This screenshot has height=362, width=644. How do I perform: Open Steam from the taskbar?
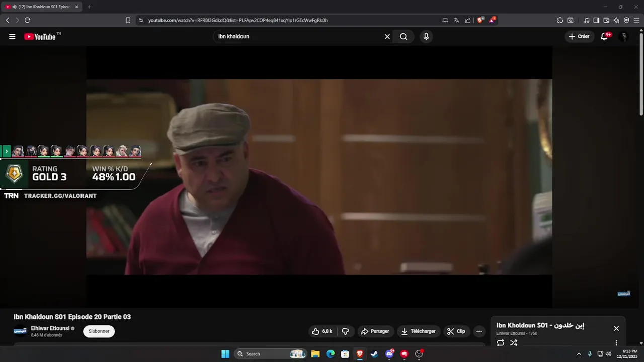(x=374, y=354)
